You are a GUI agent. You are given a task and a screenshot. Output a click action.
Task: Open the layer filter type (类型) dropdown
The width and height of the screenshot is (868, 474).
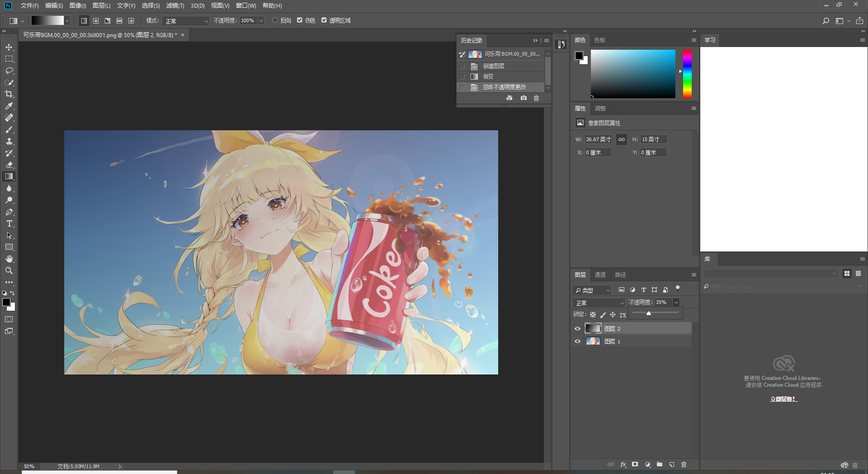coord(592,290)
